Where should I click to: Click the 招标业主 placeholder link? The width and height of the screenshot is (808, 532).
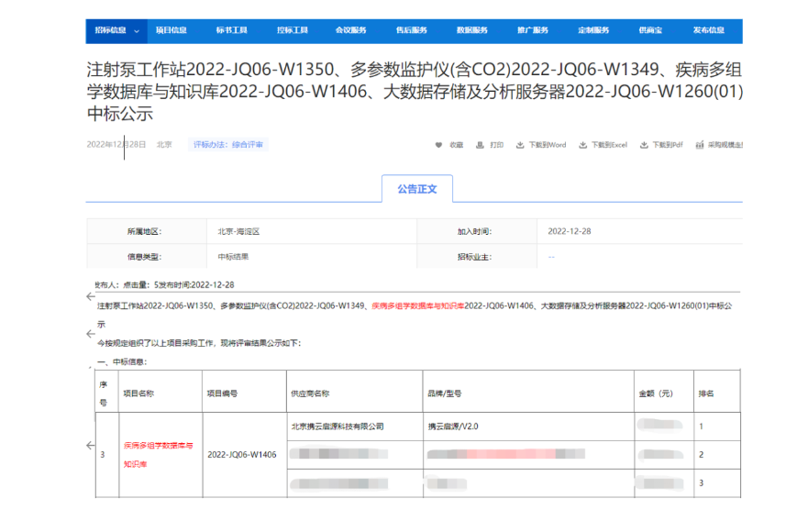(x=551, y=257)
